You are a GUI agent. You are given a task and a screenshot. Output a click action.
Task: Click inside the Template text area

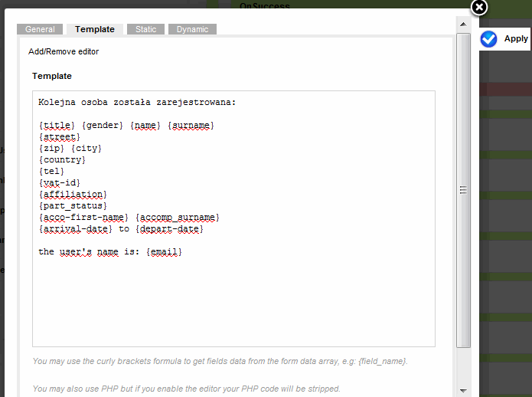point(233,218)
